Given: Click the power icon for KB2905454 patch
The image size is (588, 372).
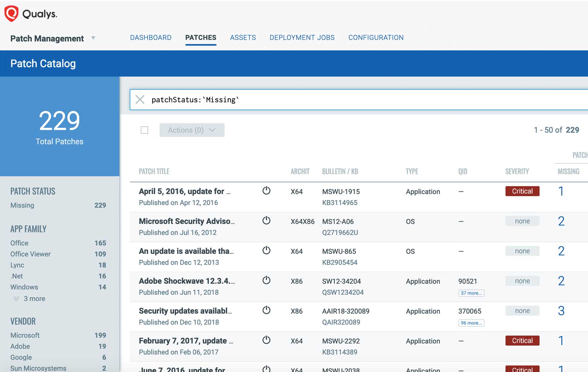Looking at the screenshot, I should (267, 250).
